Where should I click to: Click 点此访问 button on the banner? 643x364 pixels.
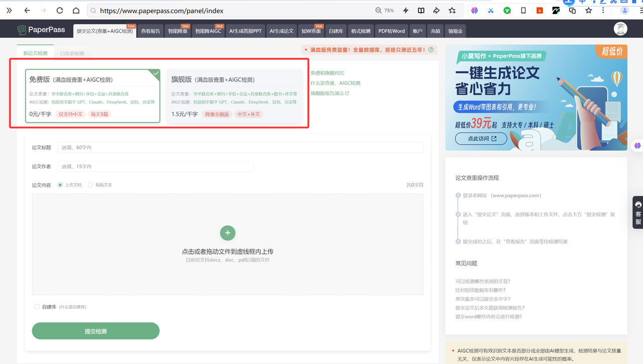click(481, 139)
